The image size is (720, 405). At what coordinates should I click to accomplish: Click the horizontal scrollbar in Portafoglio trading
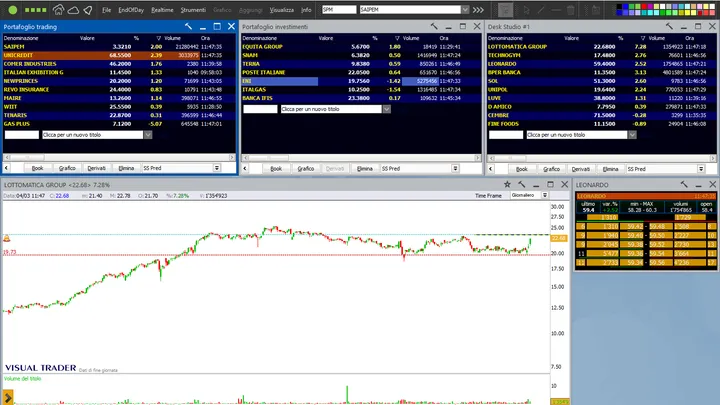click(x=119, y=158)
